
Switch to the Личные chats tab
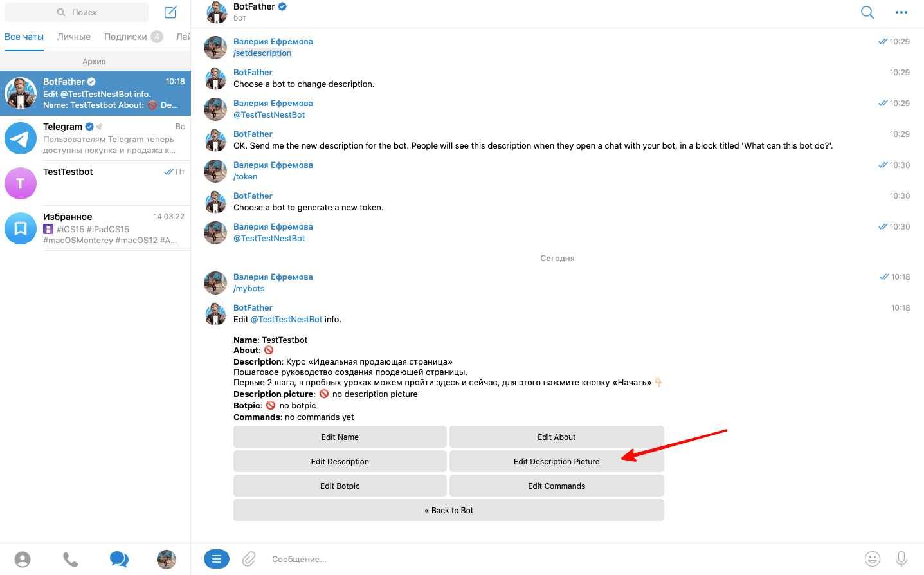[x=73, y=37]
